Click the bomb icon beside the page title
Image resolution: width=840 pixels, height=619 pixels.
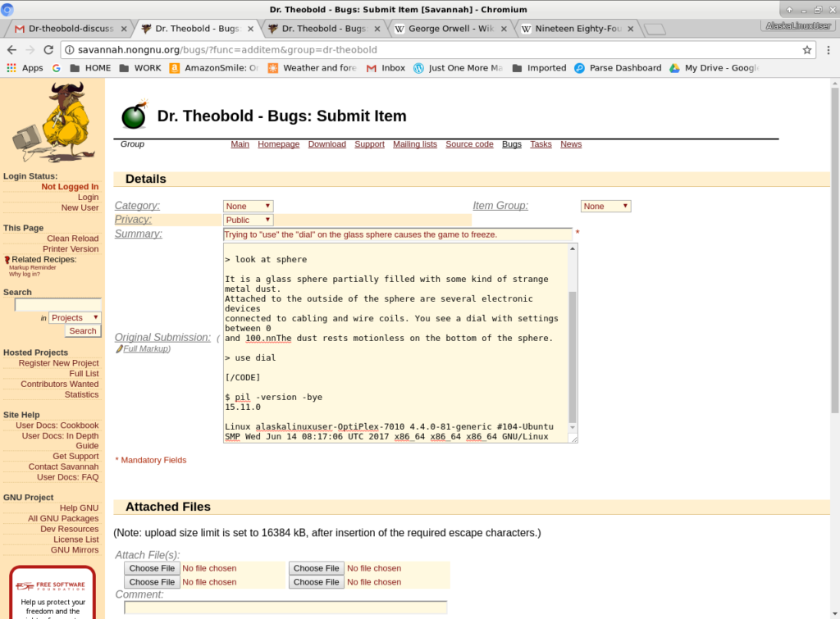click(134, 116)
